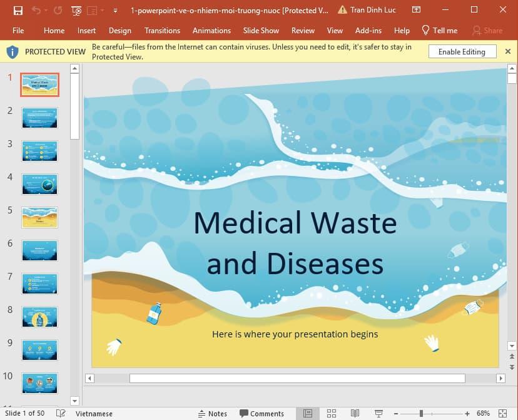
Task: Dismiss the Protected View warning banner
Action: pos(508,51)
